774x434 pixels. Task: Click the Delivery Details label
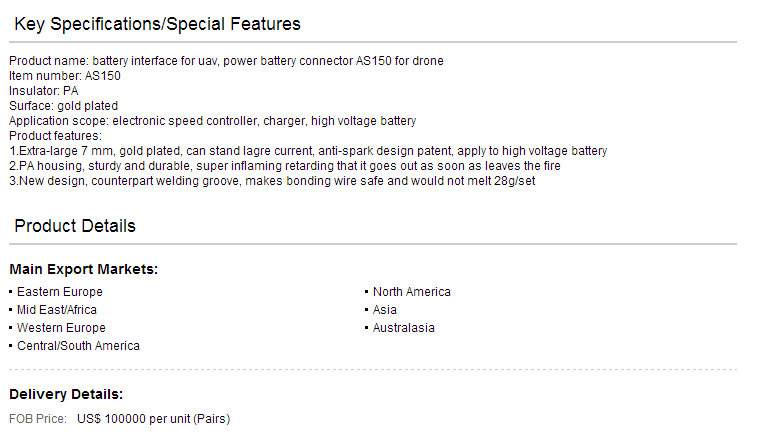click(66, 394)
